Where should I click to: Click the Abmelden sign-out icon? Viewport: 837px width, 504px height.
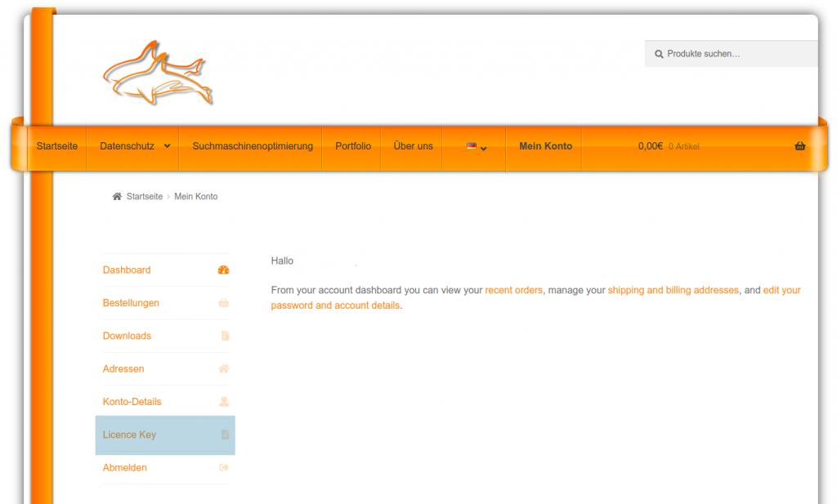pos(224,468)
